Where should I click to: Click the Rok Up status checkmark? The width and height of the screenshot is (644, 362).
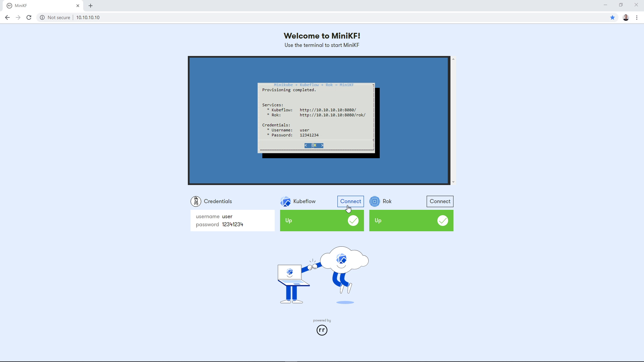click(x=443, y=221)
